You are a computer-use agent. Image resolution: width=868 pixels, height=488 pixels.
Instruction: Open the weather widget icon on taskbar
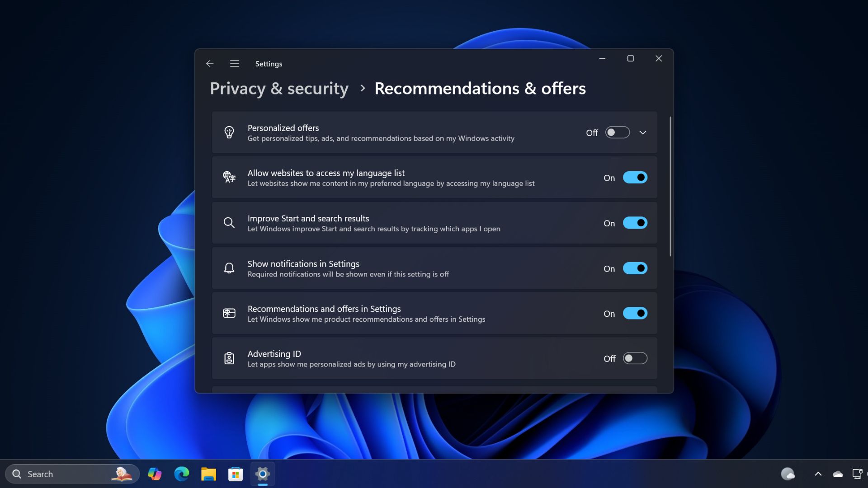pos(788,474)
